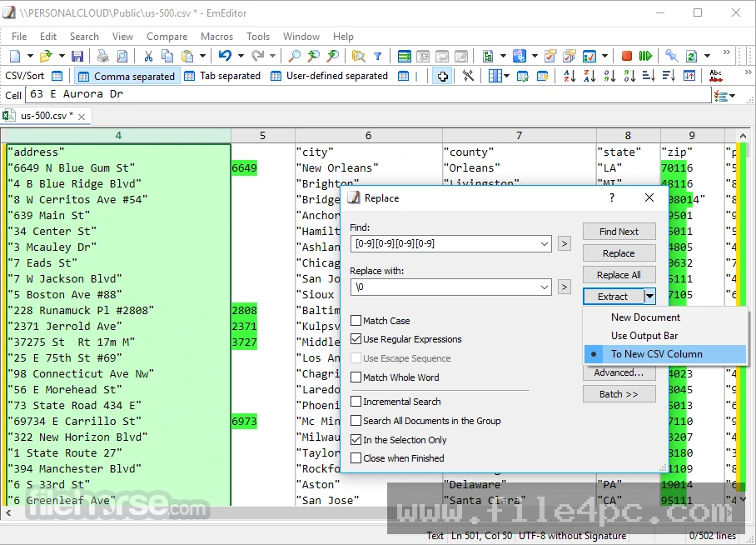Click the Filter funnel icon
This screenshot has height=545, width=756.
378,56
